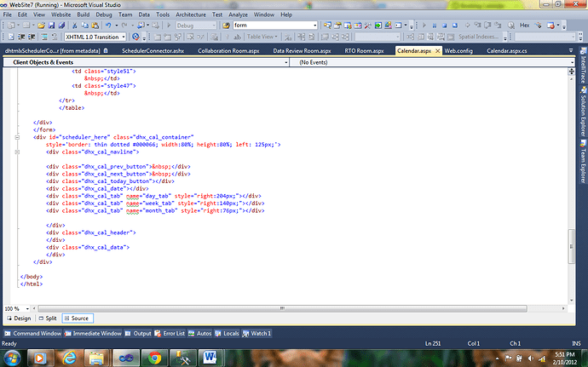Comment out selected lines icon
The width and height of the screenshot is (588, 367).
(44, 37)
